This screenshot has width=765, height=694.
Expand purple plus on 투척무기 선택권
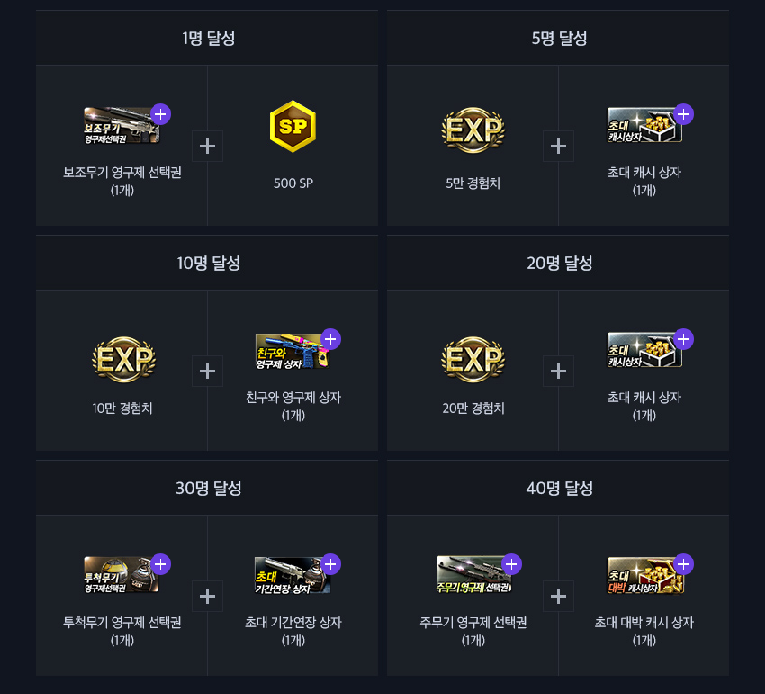(161, 564)
